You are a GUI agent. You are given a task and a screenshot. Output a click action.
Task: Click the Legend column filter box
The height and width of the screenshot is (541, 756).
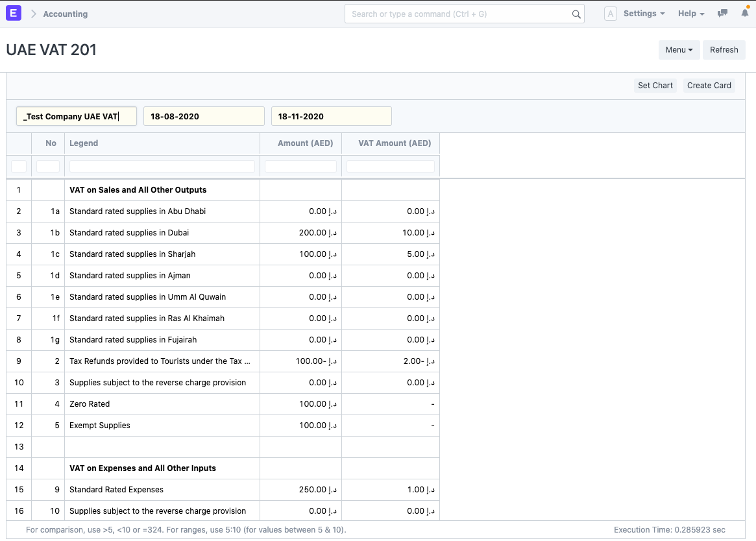point(162,167)
